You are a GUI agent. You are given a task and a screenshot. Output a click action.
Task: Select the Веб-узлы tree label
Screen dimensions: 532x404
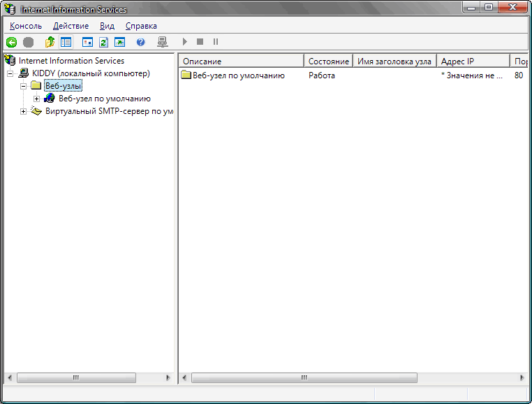[63, 86]
